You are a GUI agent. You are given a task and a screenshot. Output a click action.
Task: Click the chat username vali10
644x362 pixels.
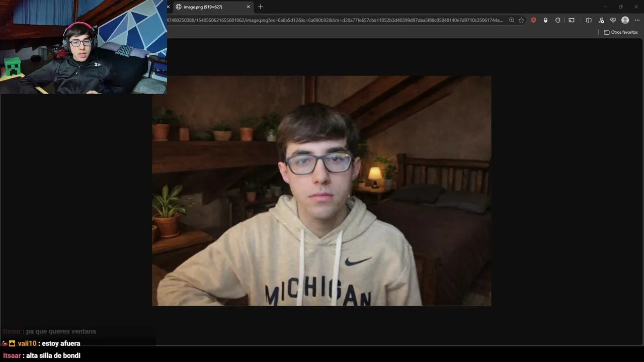(27, 343)
